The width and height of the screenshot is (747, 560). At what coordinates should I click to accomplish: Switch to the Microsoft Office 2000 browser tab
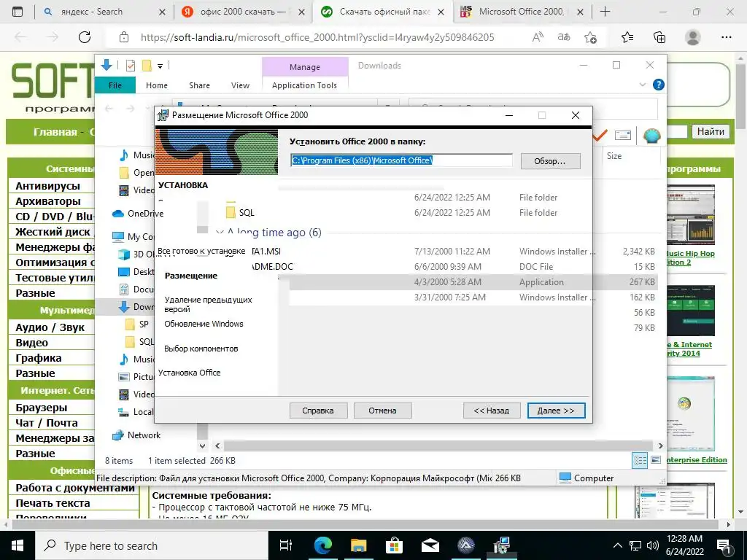click(x=521, y=12)
